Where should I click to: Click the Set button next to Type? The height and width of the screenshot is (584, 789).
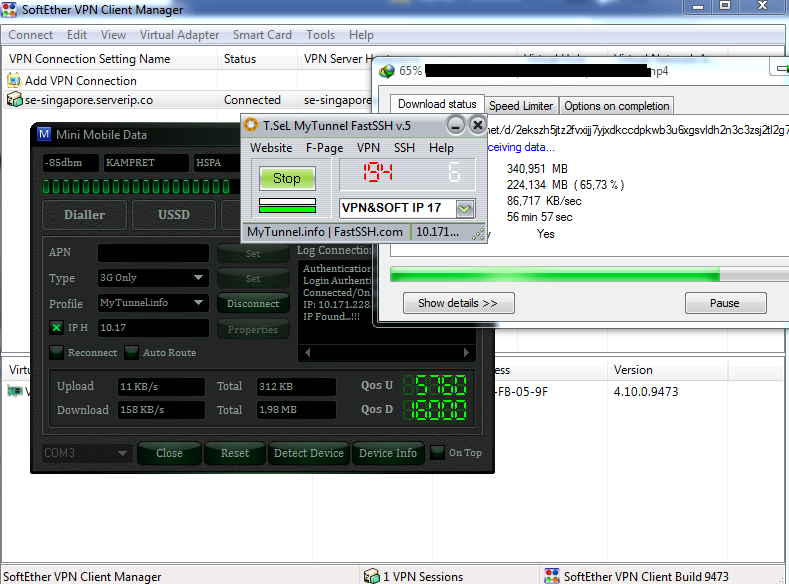click(253, 278)
